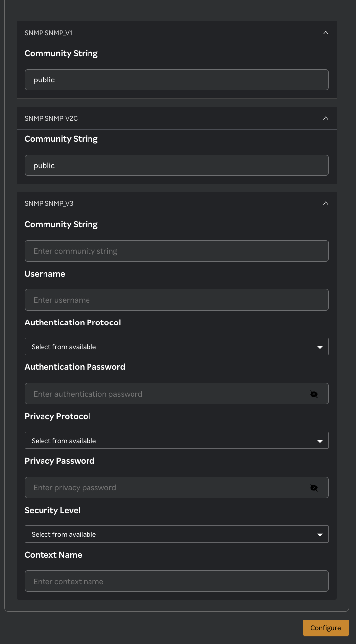The height and width of the screenshot is (644, 356).
Task: Click the Security Level dropdown arrow
Action: [319, 534]
